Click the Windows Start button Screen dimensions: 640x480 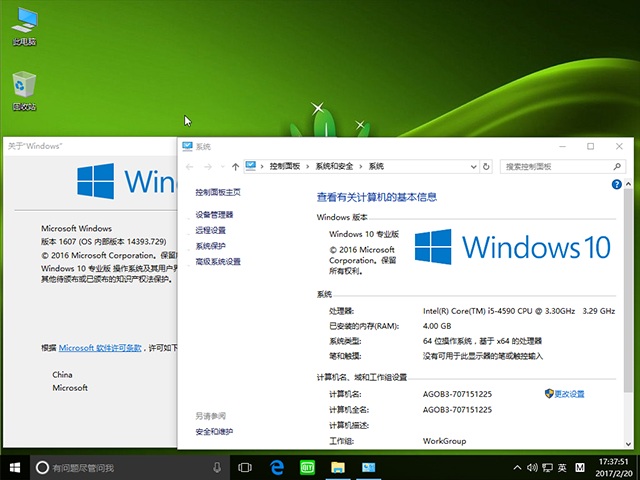[x=15, y=468]
